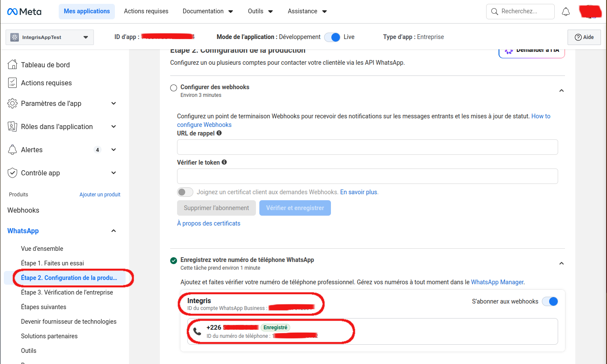
Task: Click the Paramètres de l'app gear icon
Action: 12,103
